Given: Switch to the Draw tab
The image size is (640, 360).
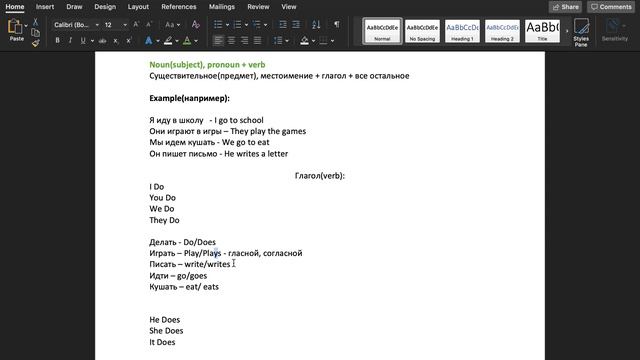Looking at the screenshot, I should pos(74,7).
